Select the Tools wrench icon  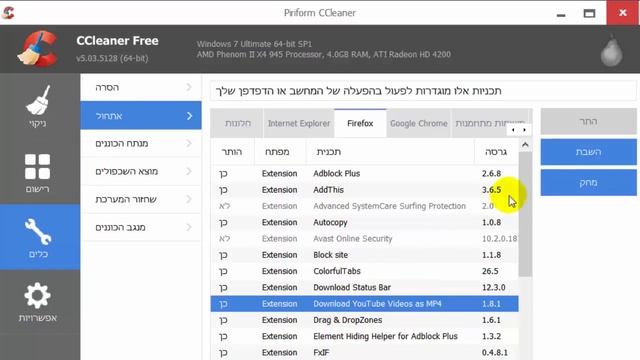[x=38, y=231]
